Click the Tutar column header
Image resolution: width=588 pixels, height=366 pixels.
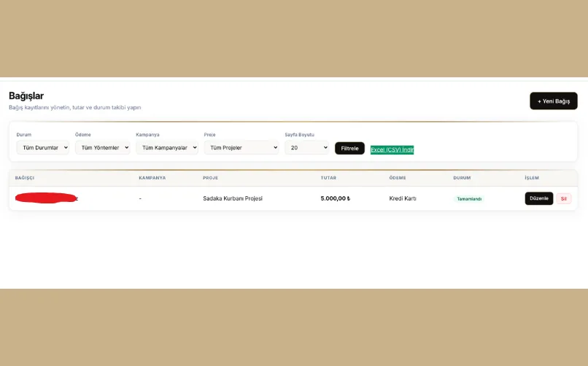pos(328,178)
